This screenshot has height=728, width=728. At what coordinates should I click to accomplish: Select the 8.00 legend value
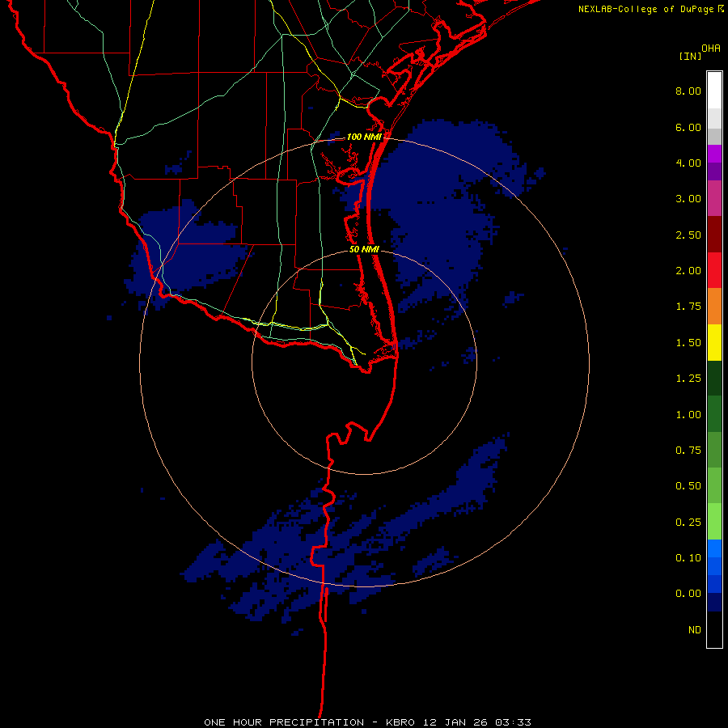688,91
